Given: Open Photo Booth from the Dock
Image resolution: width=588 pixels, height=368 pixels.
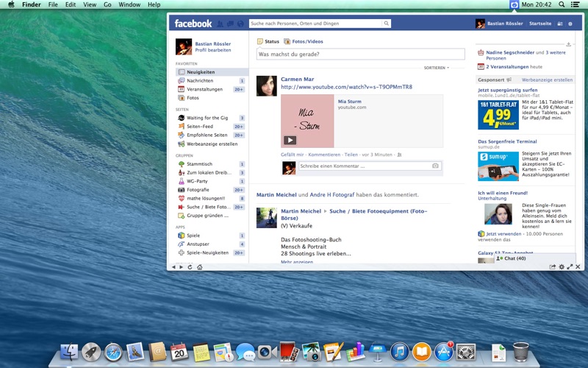Looking at the screenshot, I should click(x=290, y=353).
